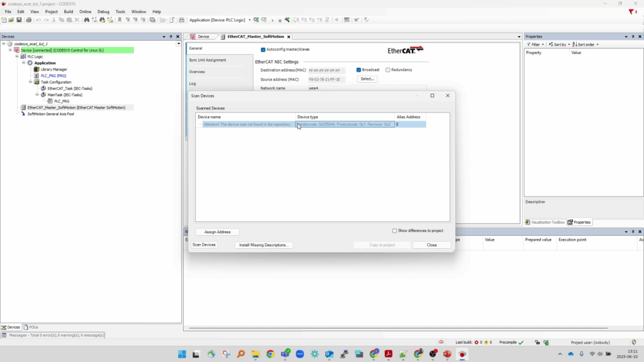Open Adobe Acrobat from the taskbar
The width and height of the screenshot is (644, 362).
point(389,354)
